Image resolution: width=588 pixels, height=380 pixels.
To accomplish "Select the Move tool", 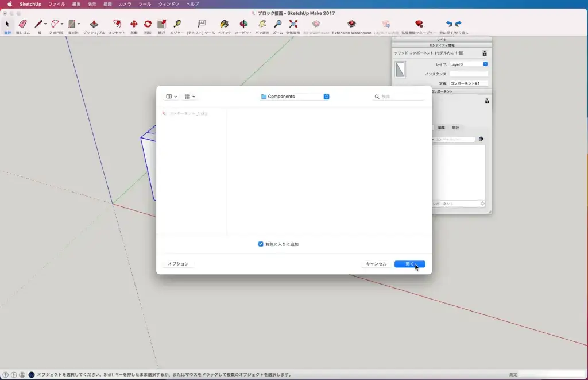I will pos(134,24).
